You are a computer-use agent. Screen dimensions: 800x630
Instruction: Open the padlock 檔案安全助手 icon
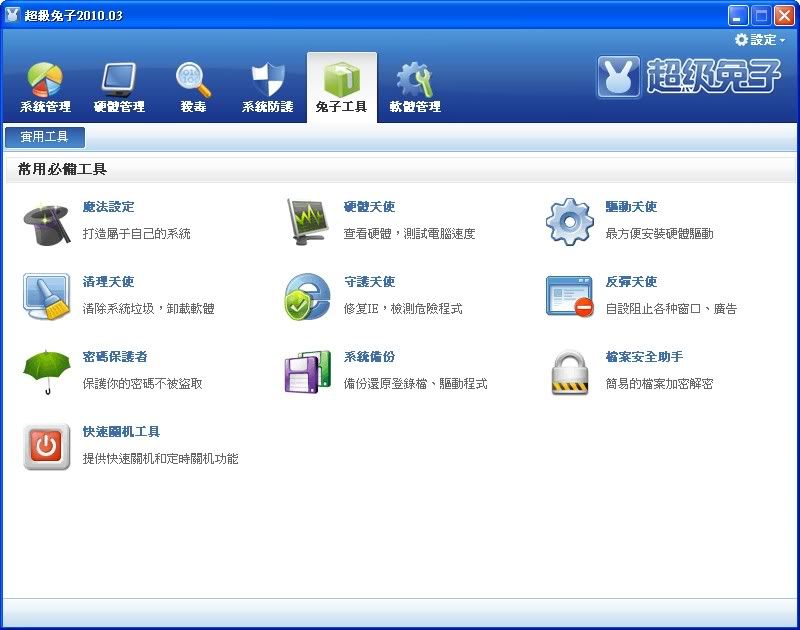[569, 372]
